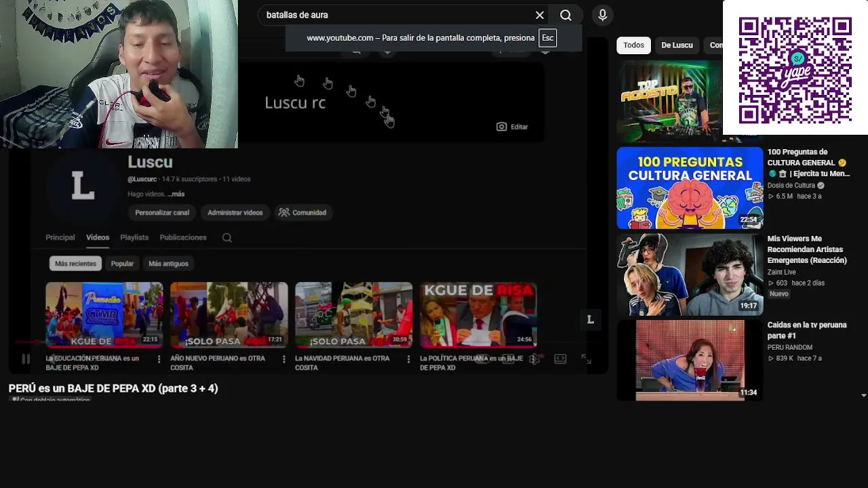Open the channel's 'Publicaciones' tab
868x488 pixels.
tap(183, 237)
